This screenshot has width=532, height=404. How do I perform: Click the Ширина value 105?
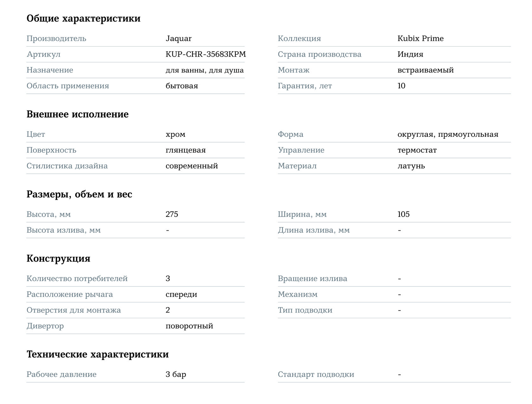(403, 214)
